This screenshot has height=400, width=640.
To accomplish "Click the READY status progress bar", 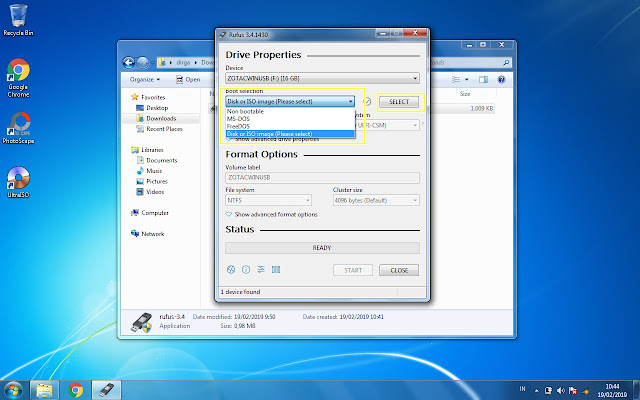I will 322,248.
